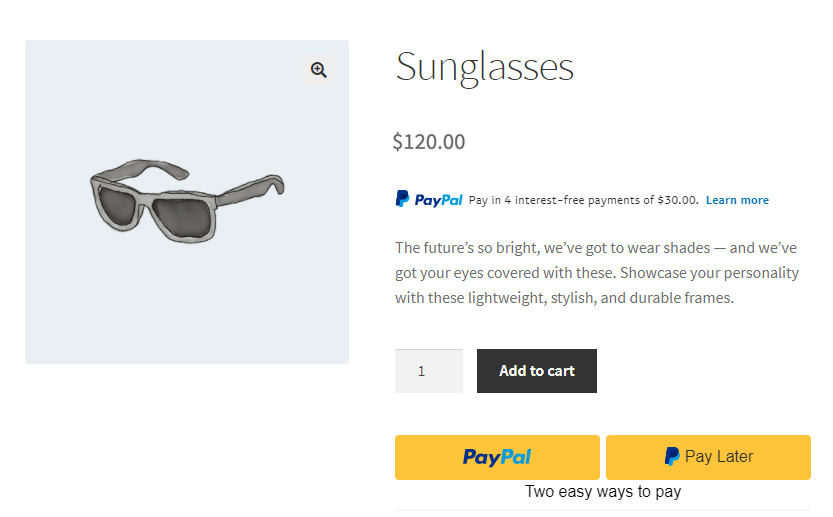Click the magnifier zoom icon on product image
This screenshot has width=833, height=517.
point(319,70)
